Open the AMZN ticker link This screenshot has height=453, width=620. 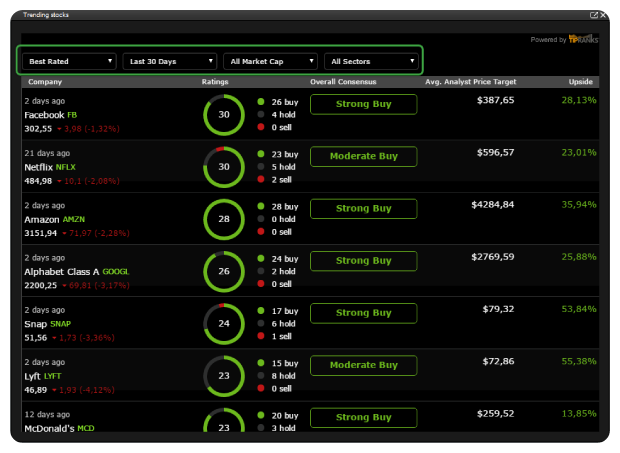tap(74, 219)
